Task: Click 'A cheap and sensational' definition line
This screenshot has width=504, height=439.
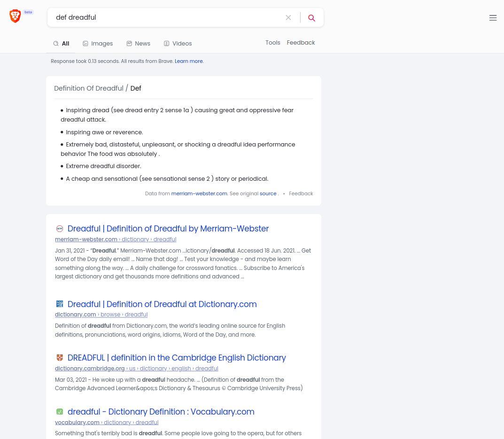Action: (x=167, y=179)
